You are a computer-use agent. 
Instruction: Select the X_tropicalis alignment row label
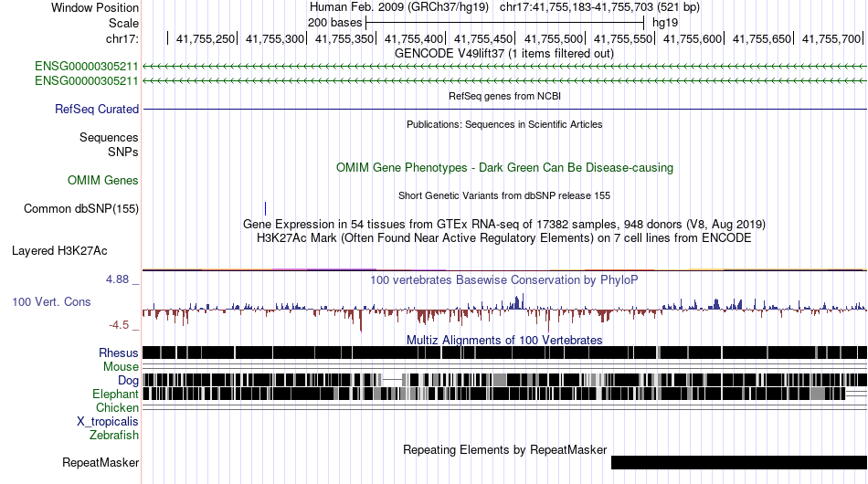pyautogui.click(x=108, y=422)
